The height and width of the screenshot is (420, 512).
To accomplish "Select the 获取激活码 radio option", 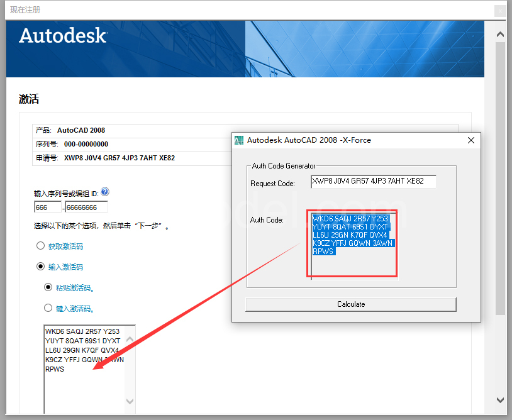I will [40, 246].
